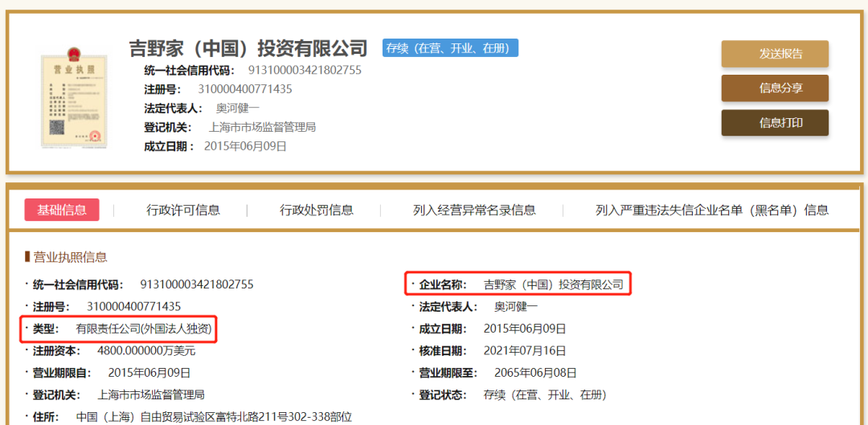Click header registration number 310000400771435
The image size is (868, 425).
pos(244,89)
